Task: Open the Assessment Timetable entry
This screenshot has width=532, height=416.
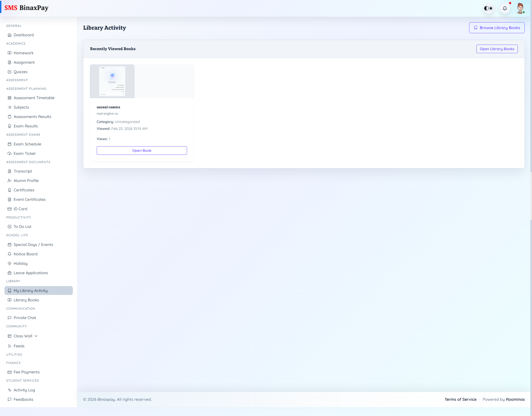Action: click(x=34, y=98)
